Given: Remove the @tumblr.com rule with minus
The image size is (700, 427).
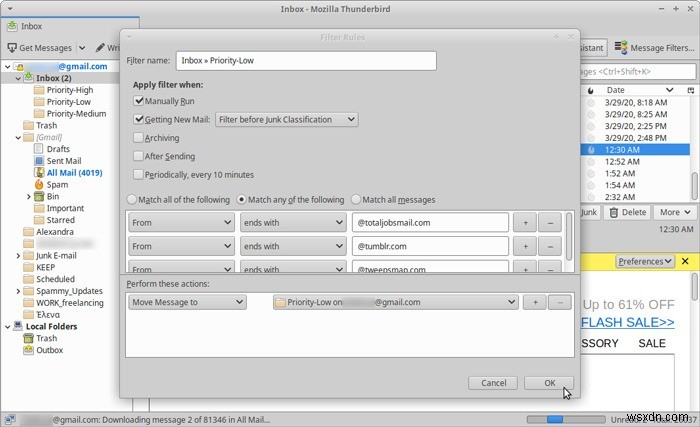Looking at the screenshot, I should (550, 246).
